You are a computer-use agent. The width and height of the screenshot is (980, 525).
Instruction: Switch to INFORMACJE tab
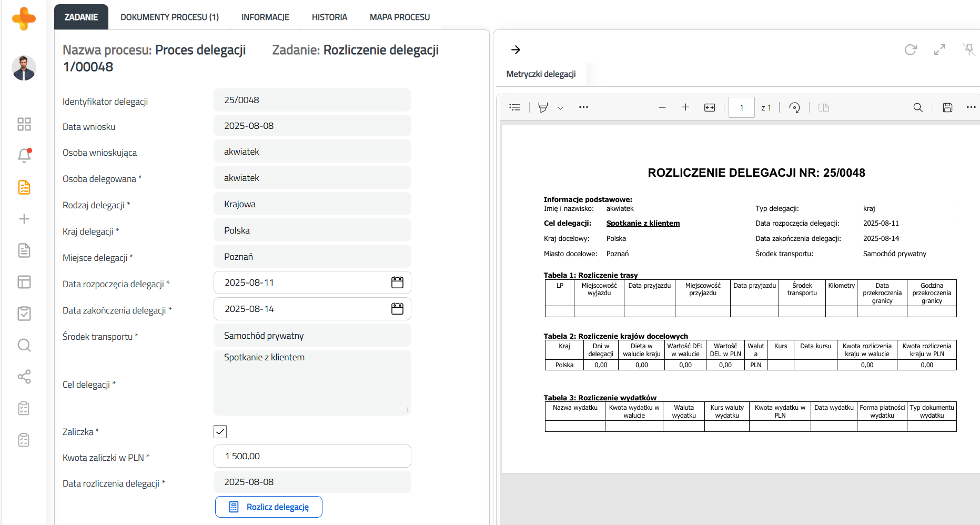[265, 17]
